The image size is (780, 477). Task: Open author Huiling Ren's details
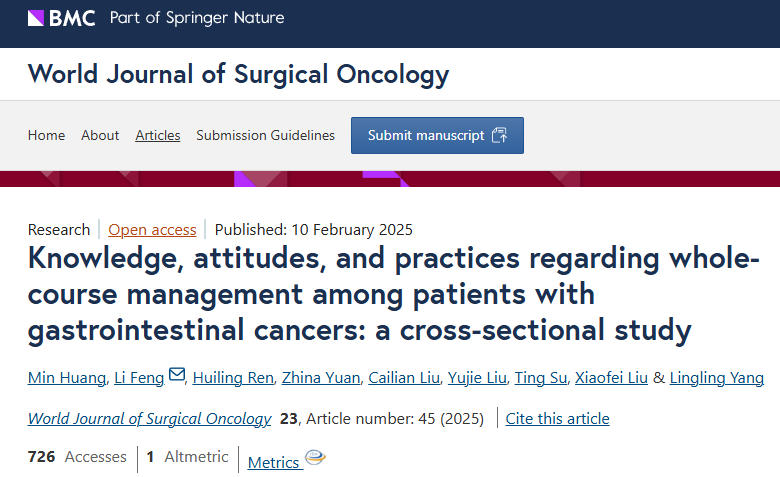pyautogui.click(x=233, y=377)
